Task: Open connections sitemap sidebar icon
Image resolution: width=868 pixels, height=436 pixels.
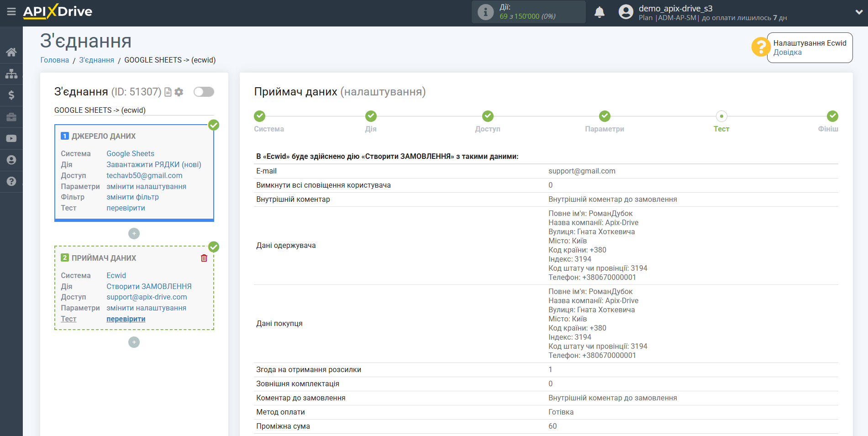Action: click(x=11, y=74)
